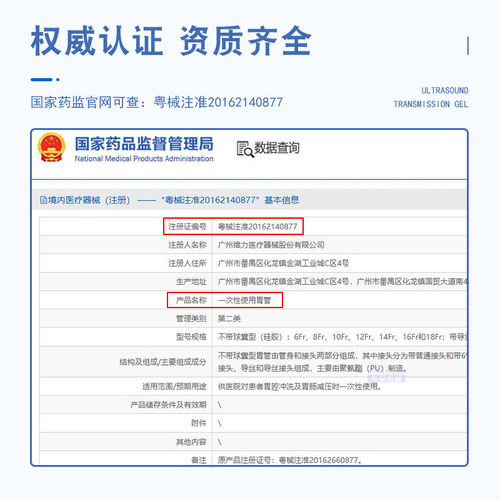Select the 管理类别 value 第二类
The height and width of the screenshot is (500, 500).
click(229, 319)
